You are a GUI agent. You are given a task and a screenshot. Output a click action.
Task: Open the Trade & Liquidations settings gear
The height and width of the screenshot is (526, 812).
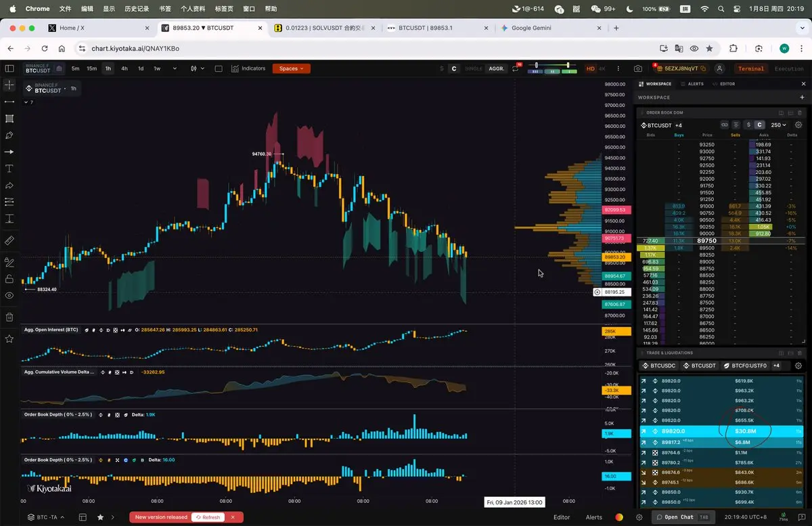798,366
